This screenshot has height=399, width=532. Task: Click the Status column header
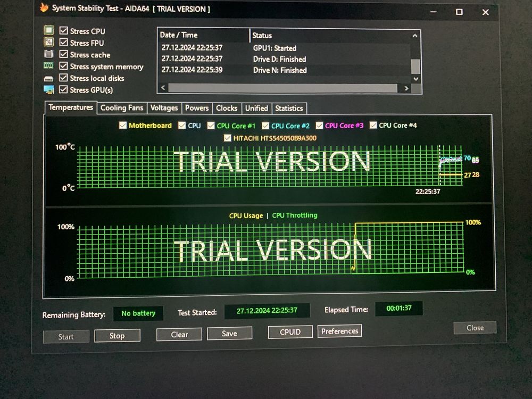click(x=330, y=35)
